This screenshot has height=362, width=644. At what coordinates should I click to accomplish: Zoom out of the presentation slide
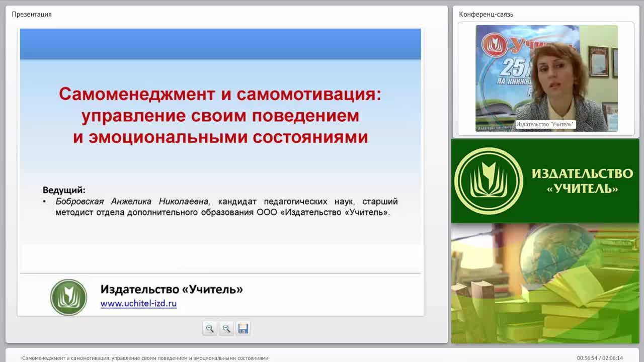click(226, 328)
